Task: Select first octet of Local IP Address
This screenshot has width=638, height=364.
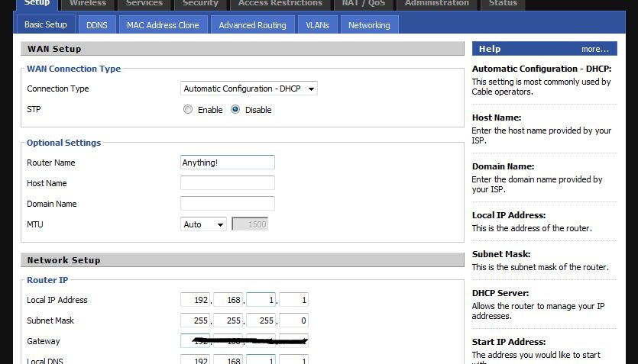Action: point(196,300)
